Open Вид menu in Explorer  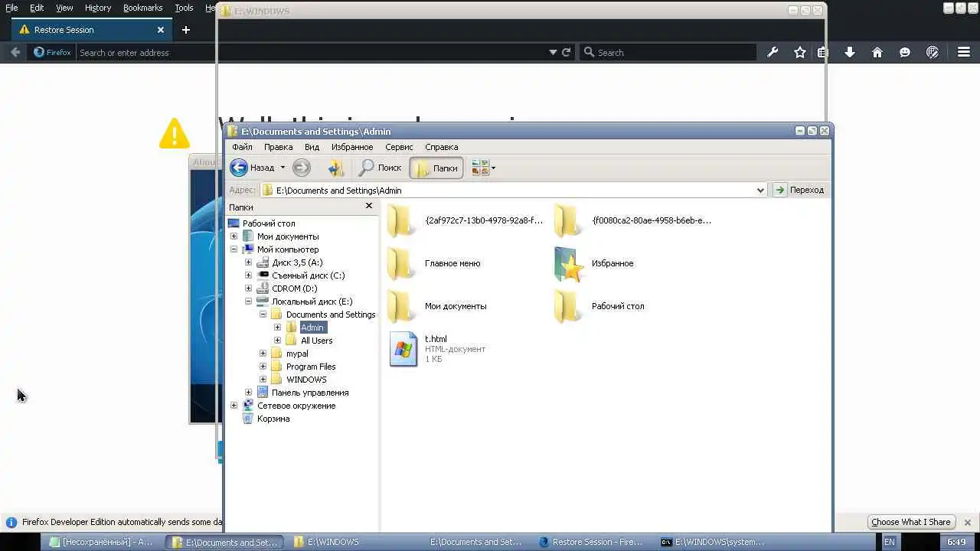pos(312,147)
